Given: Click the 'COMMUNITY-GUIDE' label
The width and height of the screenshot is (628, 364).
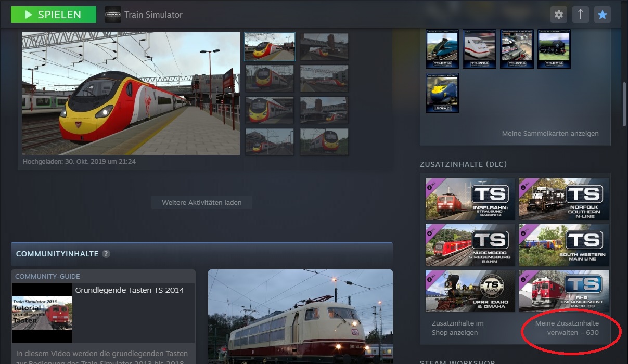Looking at the screenshot, I should coord(47,277).
